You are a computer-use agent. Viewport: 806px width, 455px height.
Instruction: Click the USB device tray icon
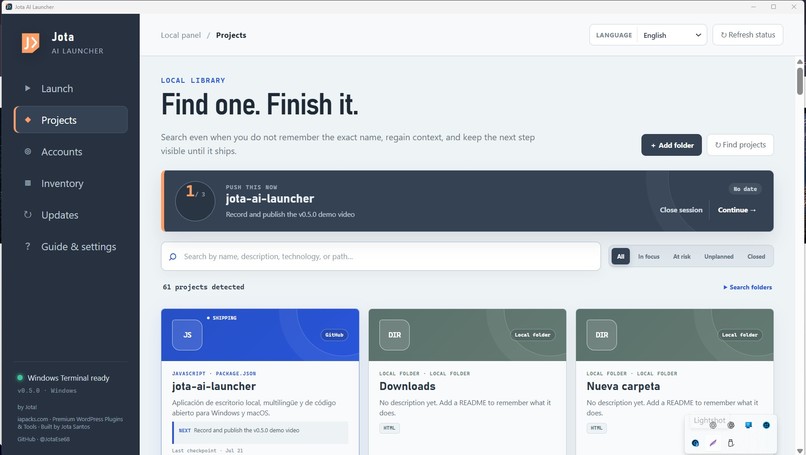pos(730,443)
